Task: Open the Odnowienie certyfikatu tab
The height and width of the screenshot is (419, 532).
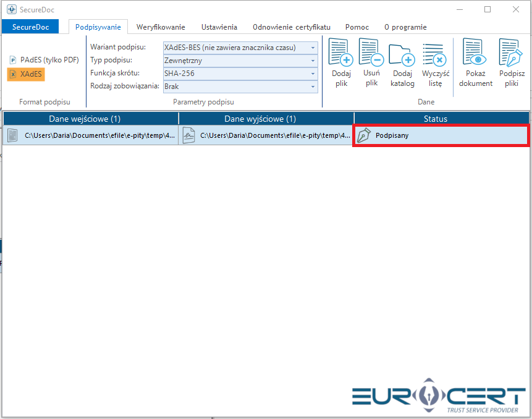Action: [x=291, y=27]
